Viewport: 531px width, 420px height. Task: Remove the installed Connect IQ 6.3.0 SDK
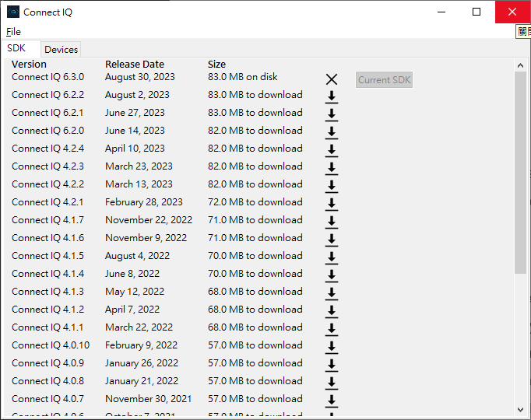[332, 79]
